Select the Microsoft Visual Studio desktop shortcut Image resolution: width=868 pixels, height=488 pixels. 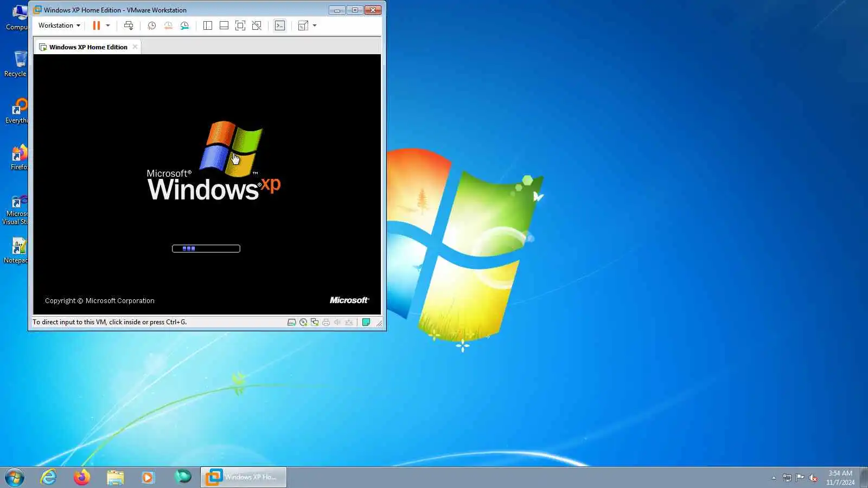click(x=16, y=210)
